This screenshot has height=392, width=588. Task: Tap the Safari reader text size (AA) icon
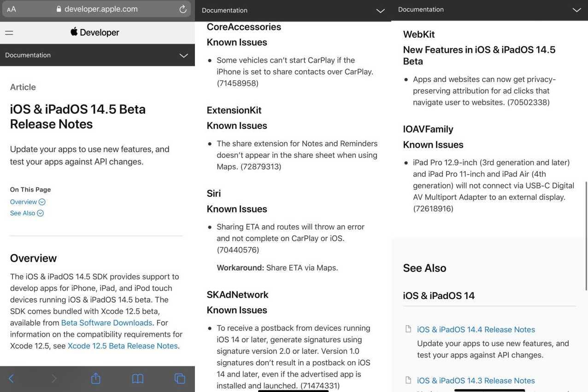pyautogui.click(x=12, y=9)
